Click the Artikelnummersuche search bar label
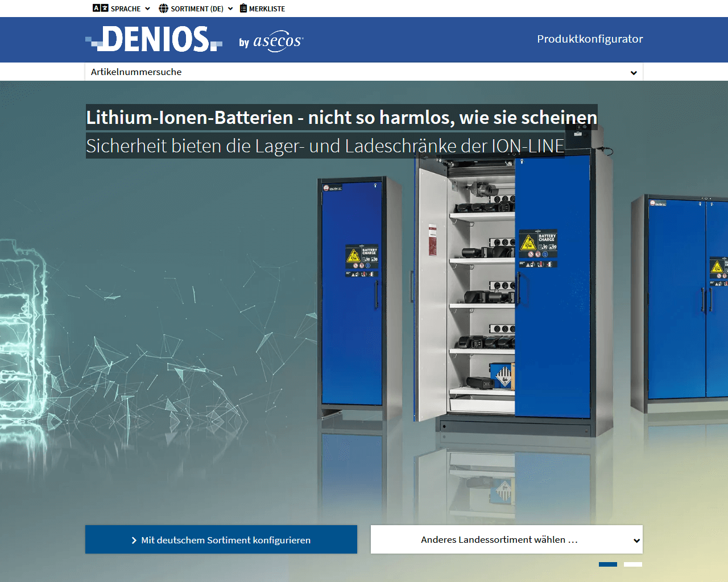The width and height of the screenshot is (728, 582). 136,72
